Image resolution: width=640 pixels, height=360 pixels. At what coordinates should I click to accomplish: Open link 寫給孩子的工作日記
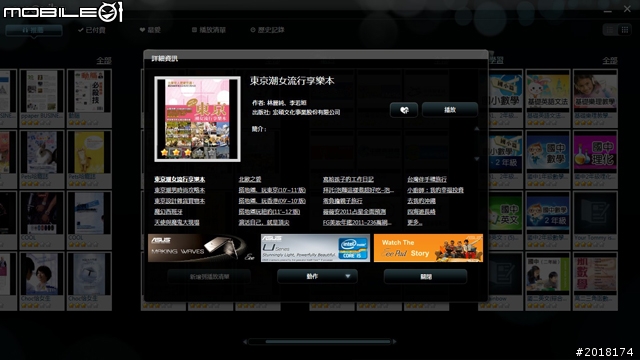[x=348, y=179]
